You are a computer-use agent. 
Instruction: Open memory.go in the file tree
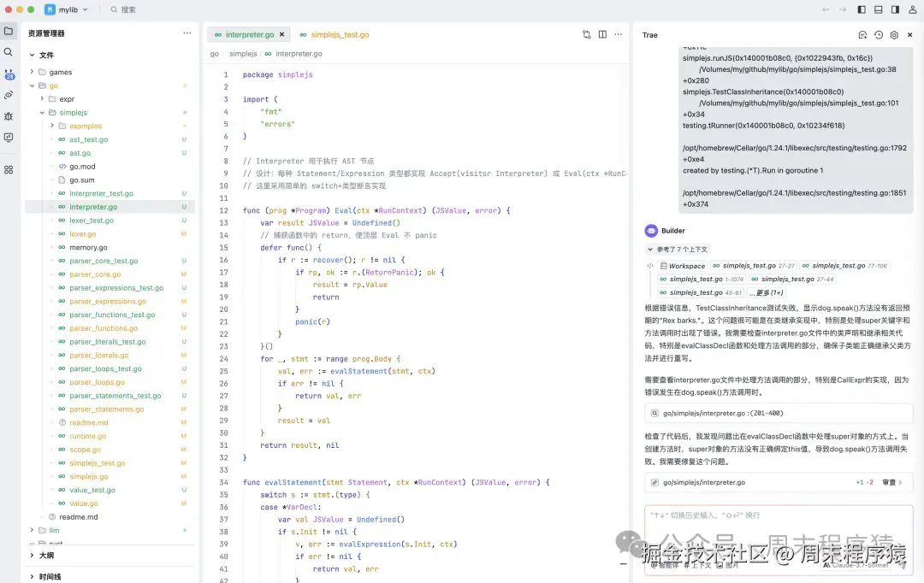tap(88, 247)
